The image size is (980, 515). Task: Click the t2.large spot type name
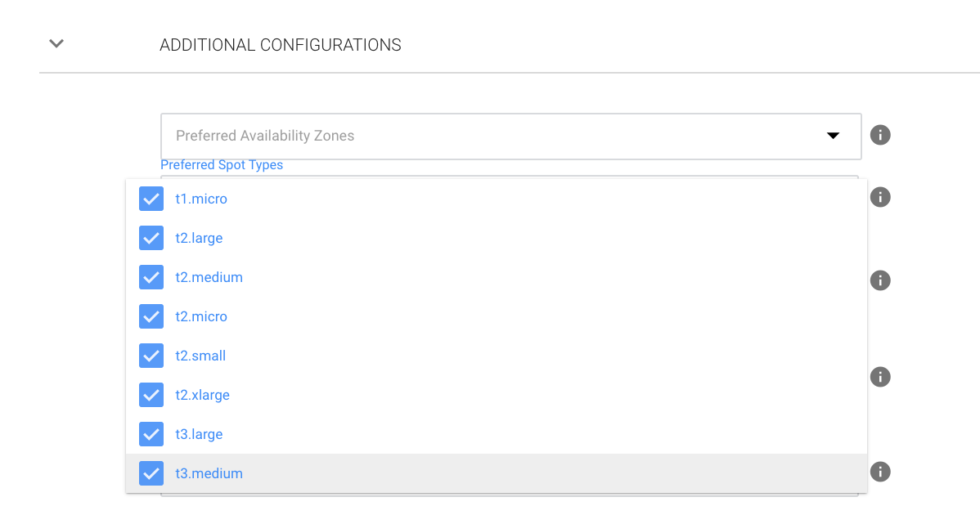tap(199, 238)
